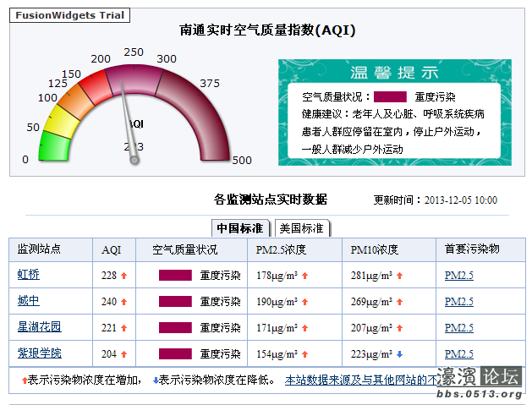
Task: Open the 星湖花园 station link
Action: (40, 327)
